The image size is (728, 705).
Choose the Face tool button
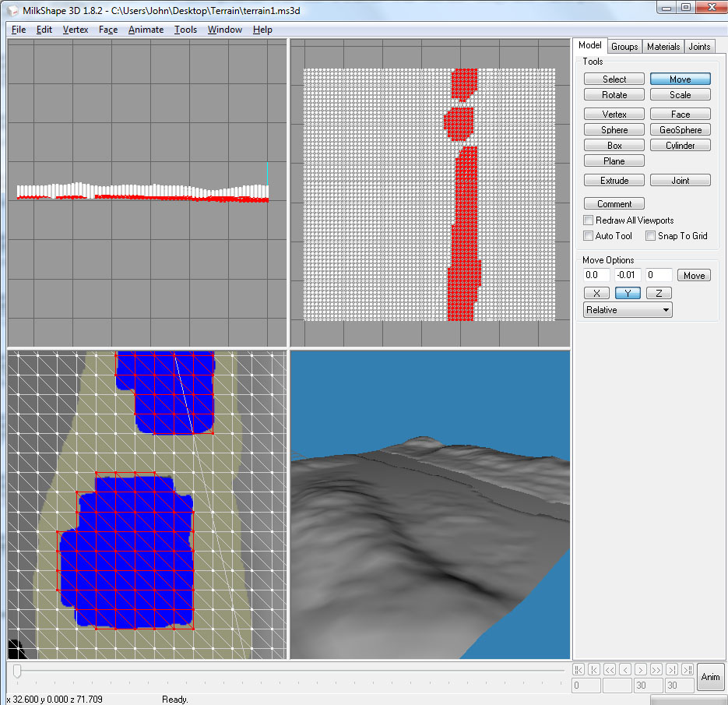[681, 115]
